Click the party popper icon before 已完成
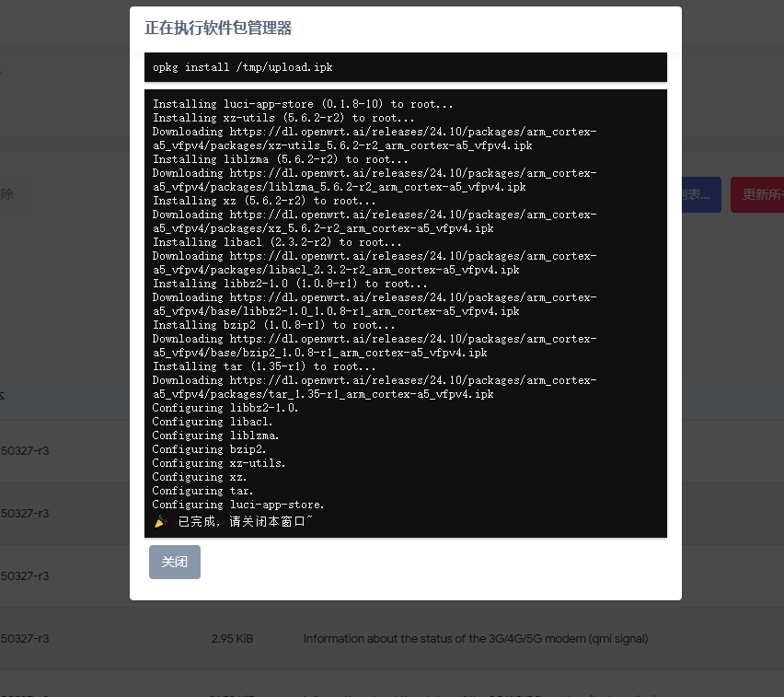The height and width of the screenshot is (697, 784). pyautogui.click(x=161, y=521)
